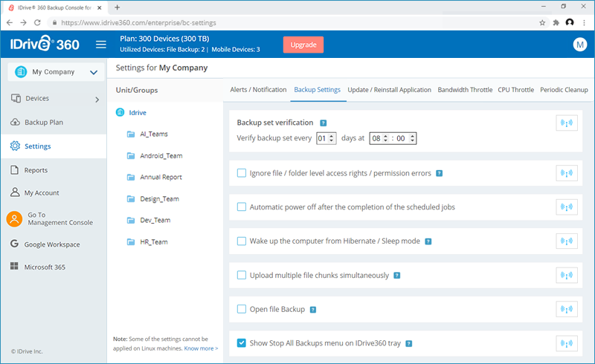Image resolution: width=595 pixels, height=364 pixels.
Task: Enable Open file Backup checkbox
Action: [241, 308]
